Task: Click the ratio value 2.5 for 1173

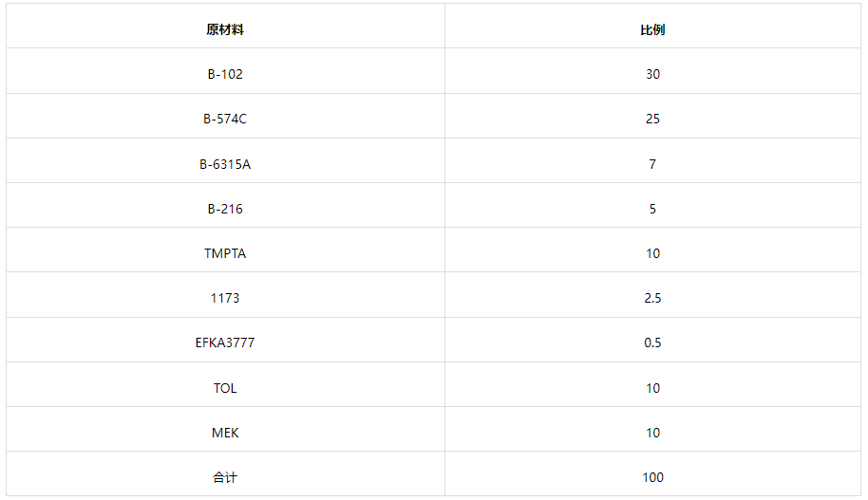Action: (x=652, y=298)
